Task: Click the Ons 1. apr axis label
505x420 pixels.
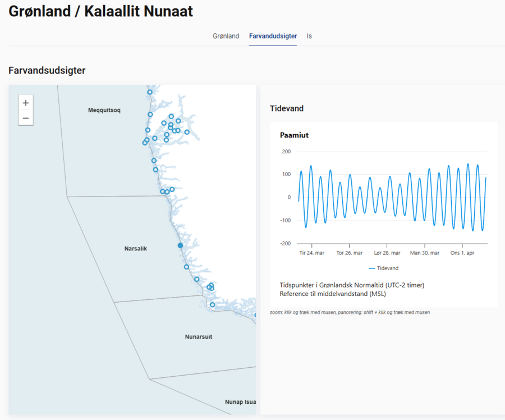Action: 462,253
